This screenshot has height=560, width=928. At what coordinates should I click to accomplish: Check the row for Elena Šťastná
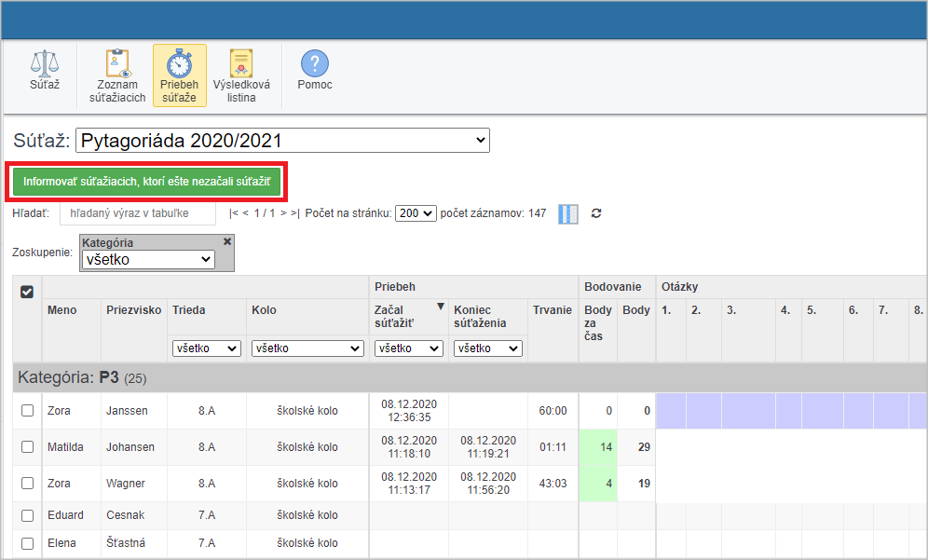(x=27, y=543)
